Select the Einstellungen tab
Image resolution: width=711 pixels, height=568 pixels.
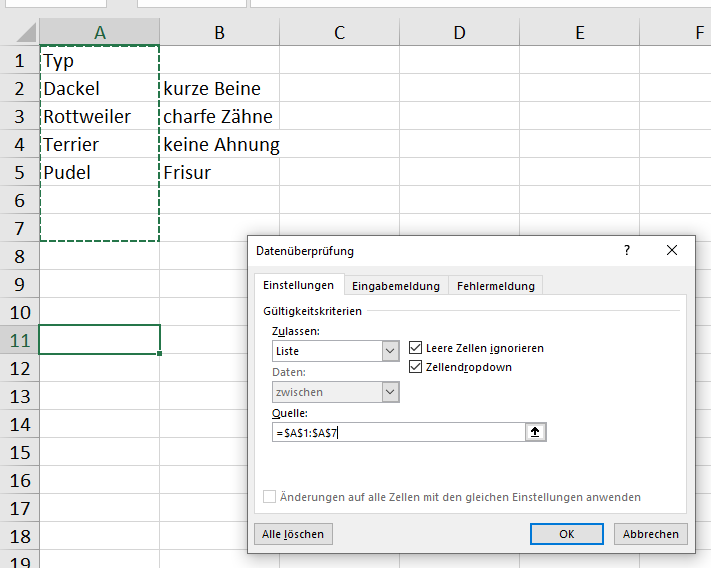298,285
